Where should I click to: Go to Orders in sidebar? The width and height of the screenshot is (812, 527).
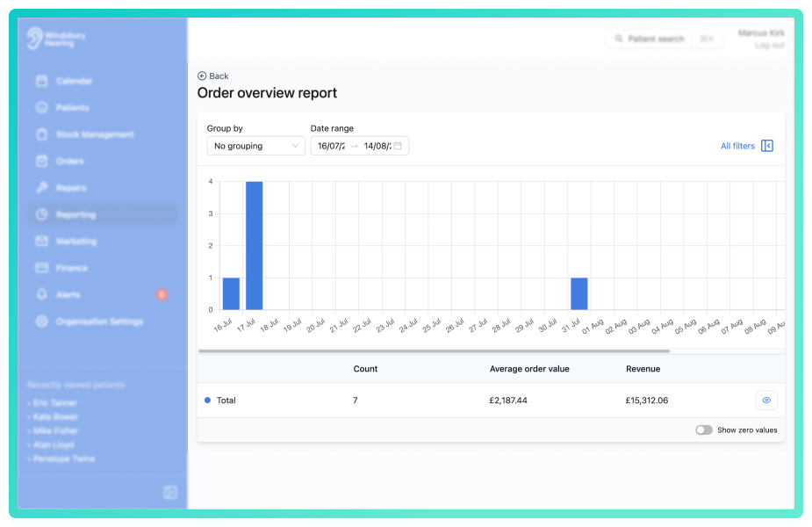[70, 161]
